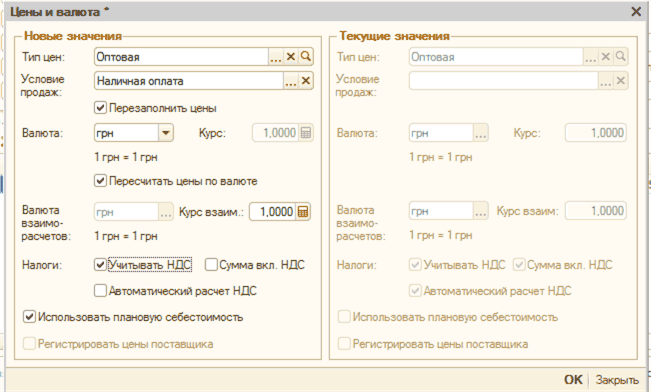Image resolution: width=651 pixels, height=392 pixels.
Task: Click current Использовать плановую себестоимость checkbox
Action: point(344,317)
